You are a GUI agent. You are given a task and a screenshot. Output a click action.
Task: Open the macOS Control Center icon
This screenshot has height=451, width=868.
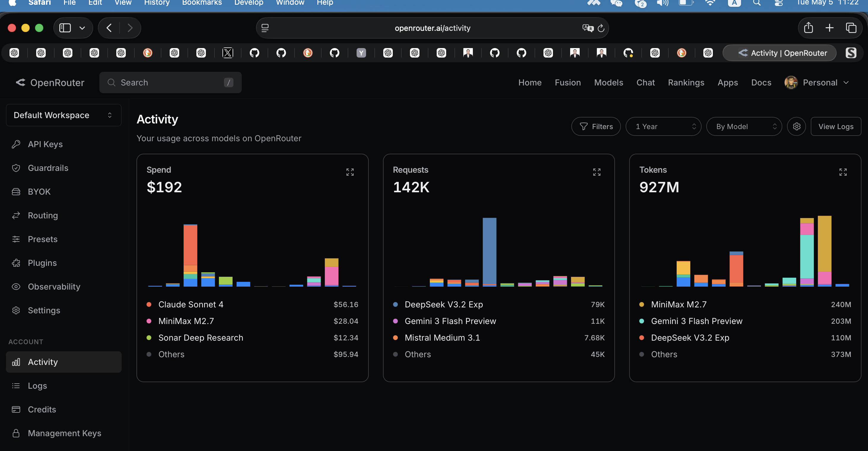click(x=779, y=3)
